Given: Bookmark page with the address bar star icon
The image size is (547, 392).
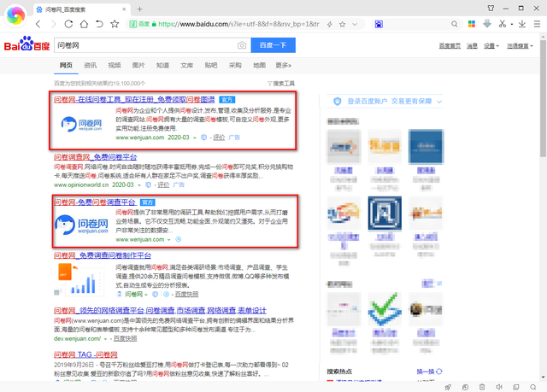Looking at the screenshot, I should 342,24.
